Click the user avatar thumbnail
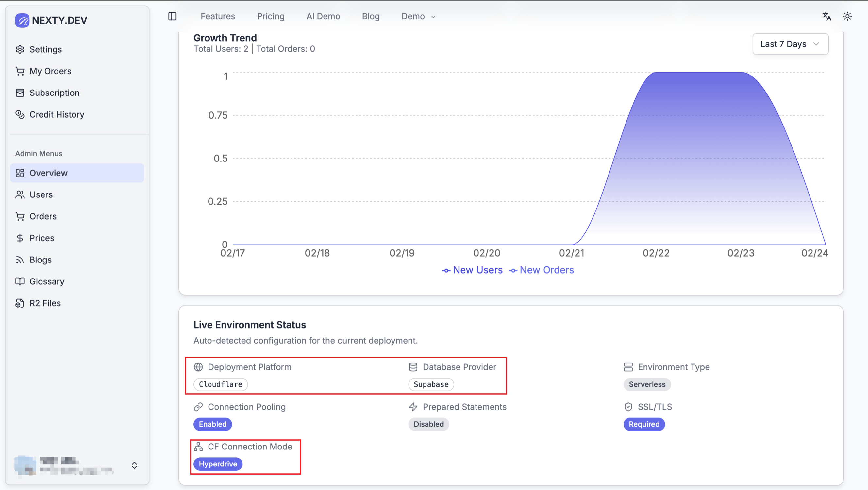This screenshot has width=868, height=490. (25, 465)
